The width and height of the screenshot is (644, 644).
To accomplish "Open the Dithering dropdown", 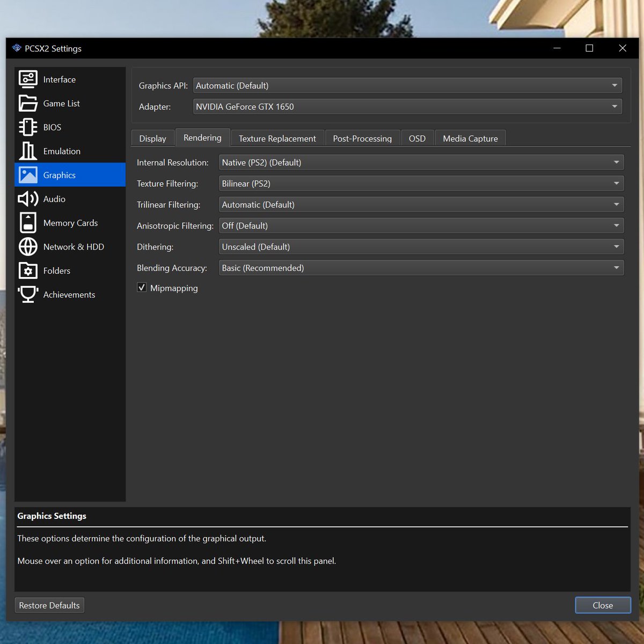I will [421, 247].
